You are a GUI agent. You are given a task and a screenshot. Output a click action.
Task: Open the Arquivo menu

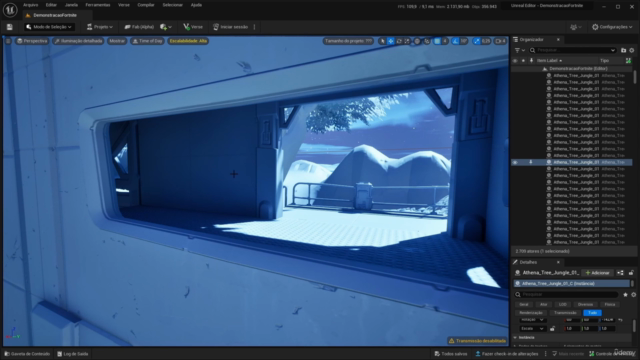(31, 5)
